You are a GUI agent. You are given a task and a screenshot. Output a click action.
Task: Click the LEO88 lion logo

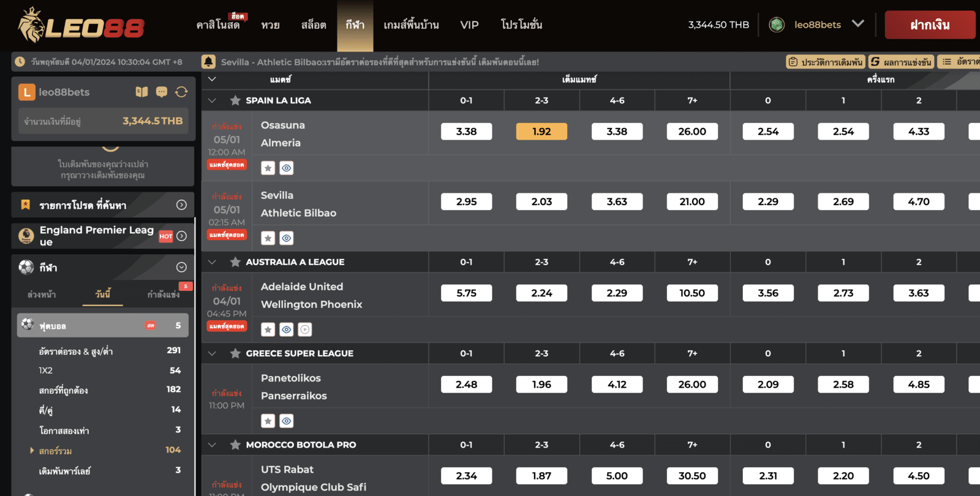pos(80,25)
